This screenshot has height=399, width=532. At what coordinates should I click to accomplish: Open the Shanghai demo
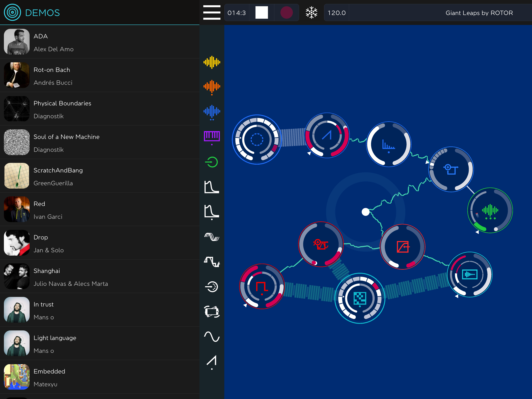click(x=100, y=276)
